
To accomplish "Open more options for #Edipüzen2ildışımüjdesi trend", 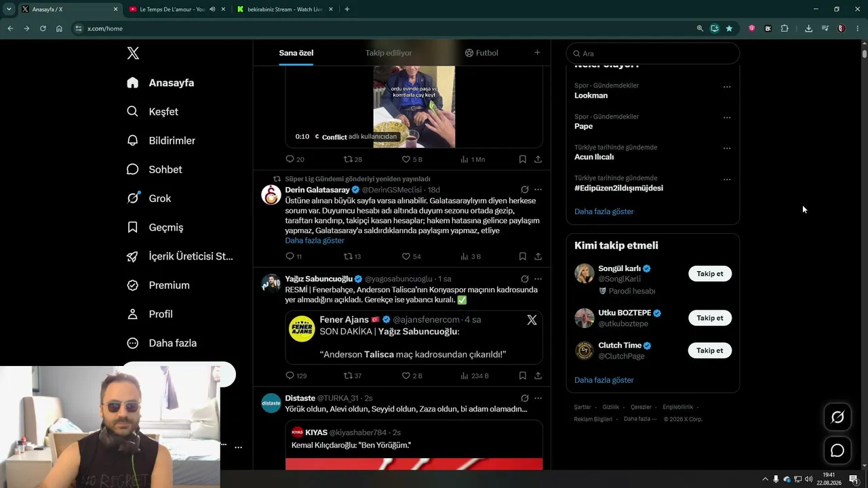I will (x=727, y=180).
